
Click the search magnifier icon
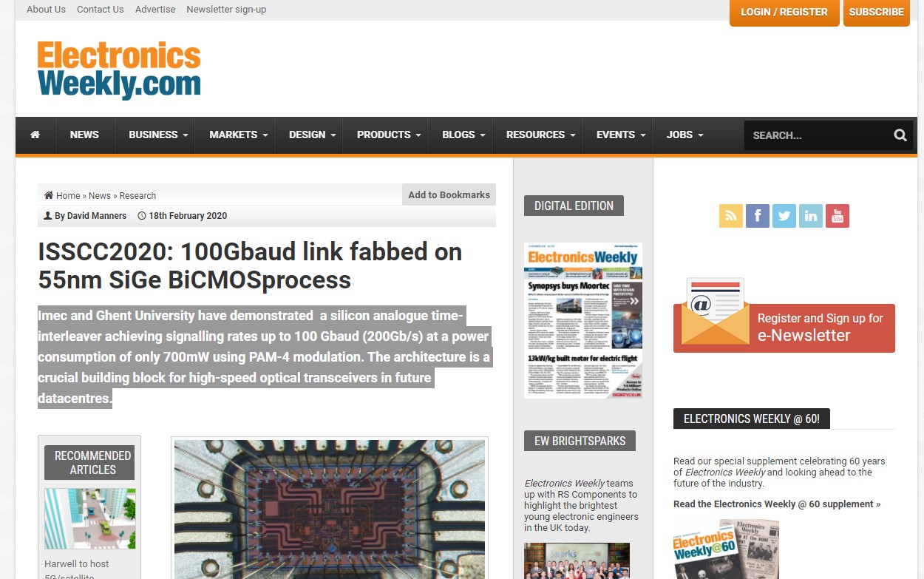(x=900, y=135)
